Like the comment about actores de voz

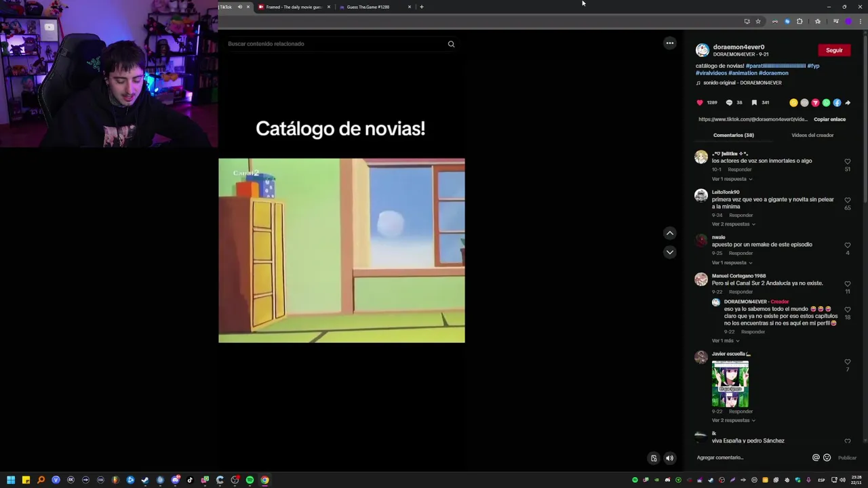[847, 162]
